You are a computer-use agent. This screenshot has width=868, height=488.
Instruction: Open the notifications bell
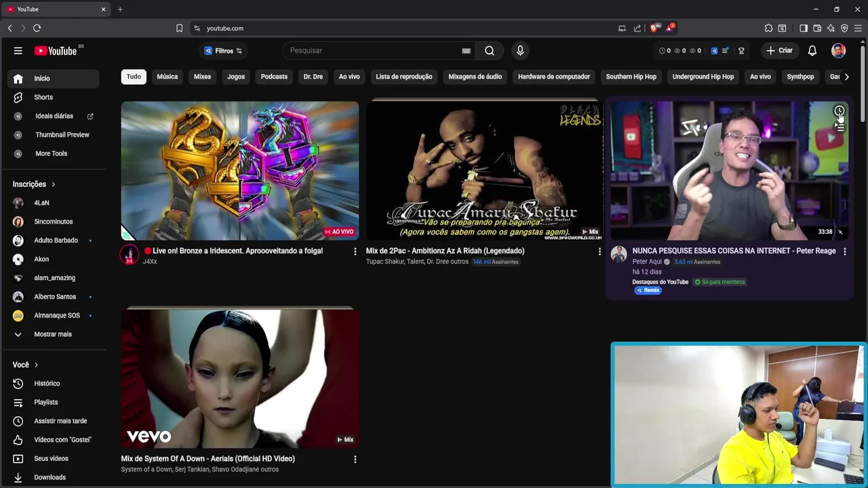pos(812,51)
